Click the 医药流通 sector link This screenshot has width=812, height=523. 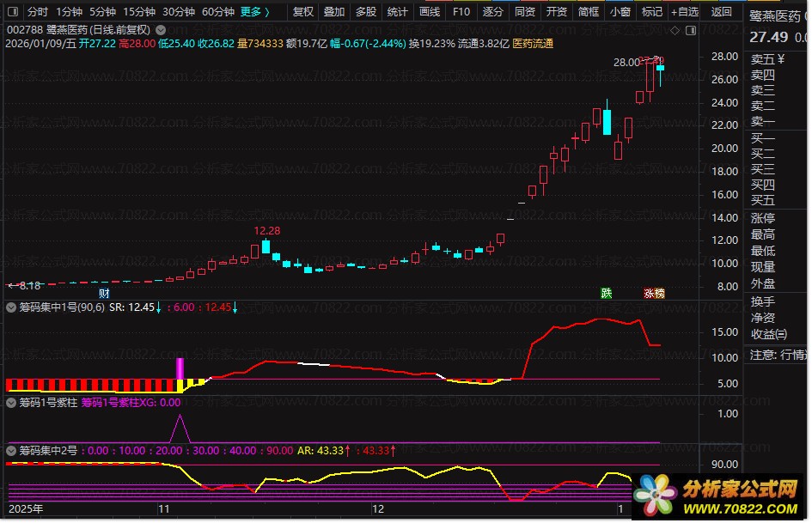533,44
